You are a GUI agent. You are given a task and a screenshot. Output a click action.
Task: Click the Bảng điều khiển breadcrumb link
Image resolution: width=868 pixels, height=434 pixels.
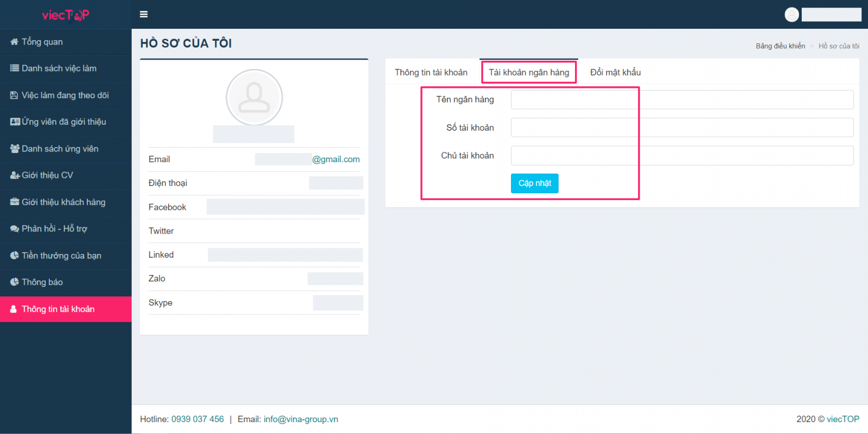click(x=780, y=46)
